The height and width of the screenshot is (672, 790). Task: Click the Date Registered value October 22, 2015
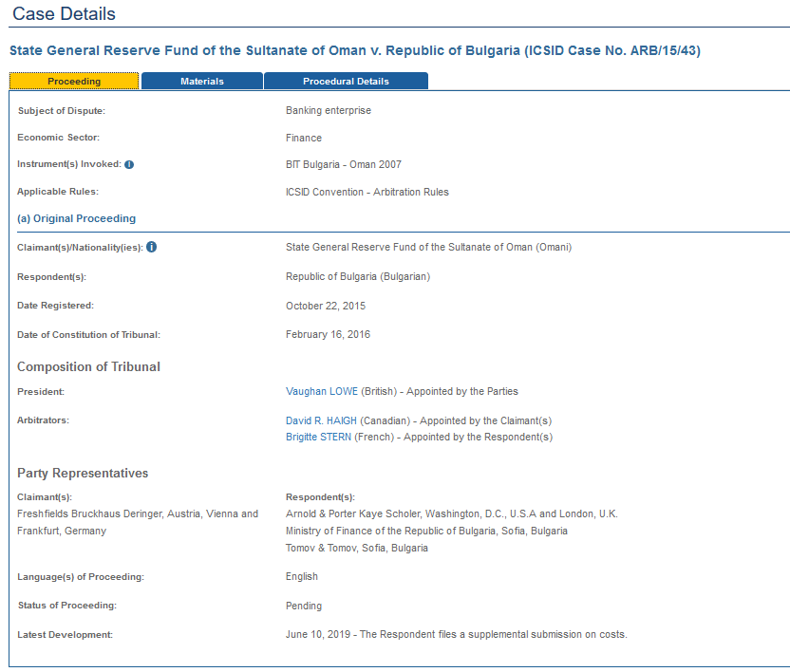pos(325,307)
